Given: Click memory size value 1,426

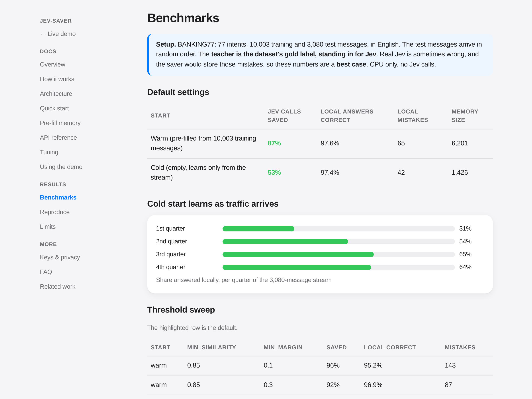Looking at the screenshot, I should point(460,173).
